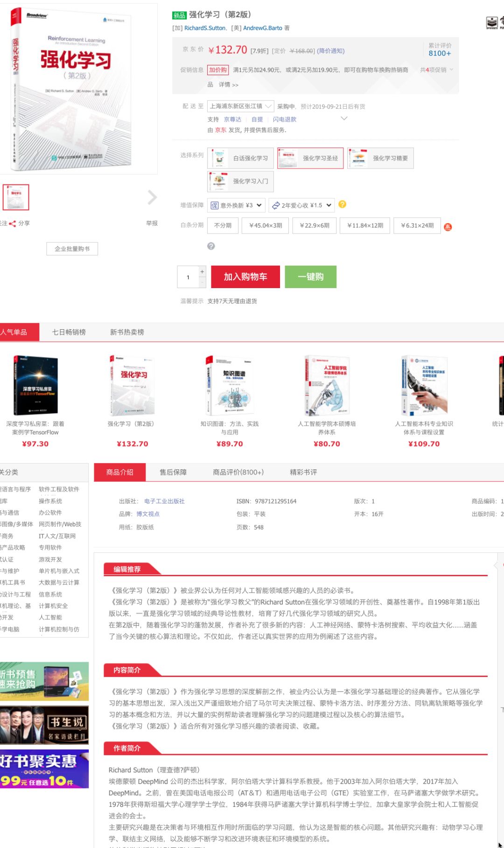Click the 降价通知 link
This screenshot has width=504, height=848.
tap(331, 51)
